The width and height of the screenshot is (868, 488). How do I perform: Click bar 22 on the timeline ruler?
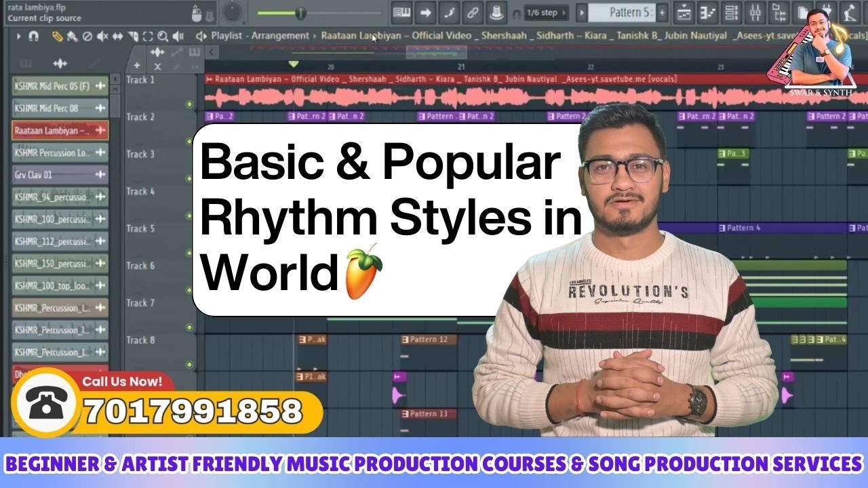click(x=591, y=66)
